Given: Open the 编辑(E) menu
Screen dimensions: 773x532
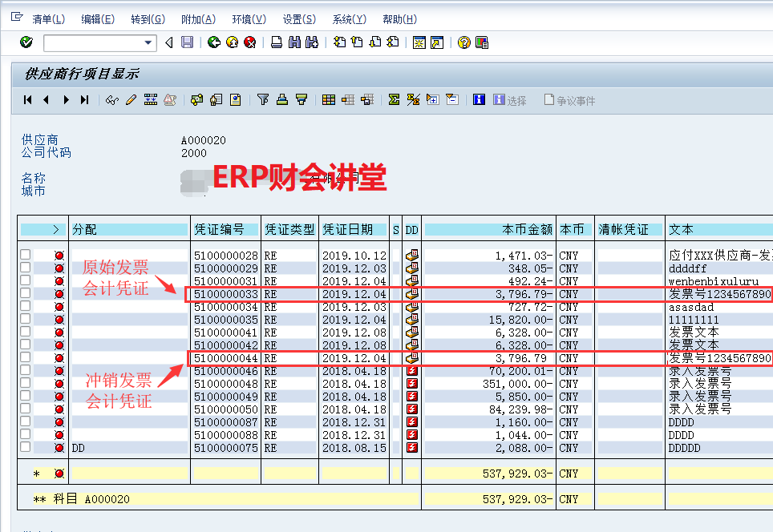Looking at the screenshot, I should pyautogui.click(x=97, y=19).
